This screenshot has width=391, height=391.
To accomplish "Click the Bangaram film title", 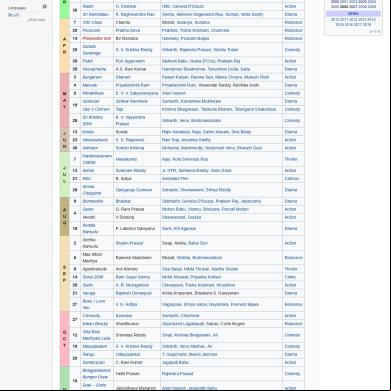I will pos(92,77).
